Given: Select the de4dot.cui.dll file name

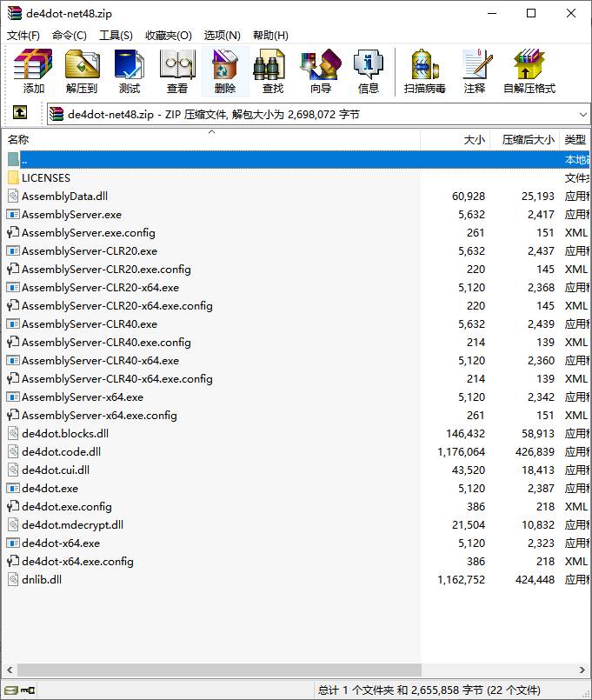Looking at the screenshot, I should pos(56,470).
